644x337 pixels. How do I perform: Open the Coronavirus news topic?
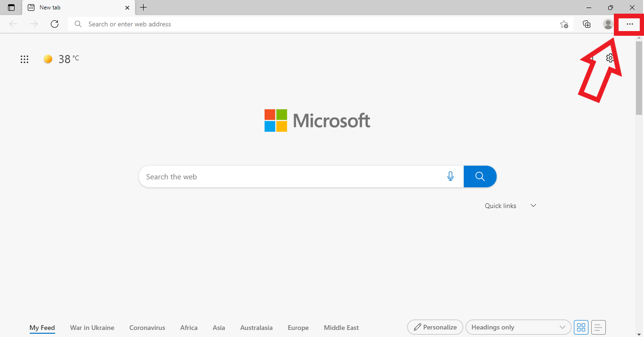pos(147,327)
